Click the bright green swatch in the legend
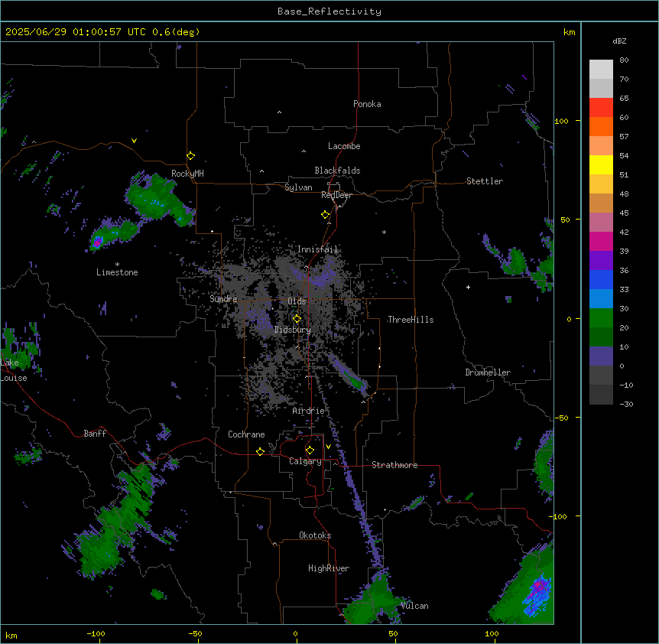Screen dimensions: 659x644 coord(601,318)
